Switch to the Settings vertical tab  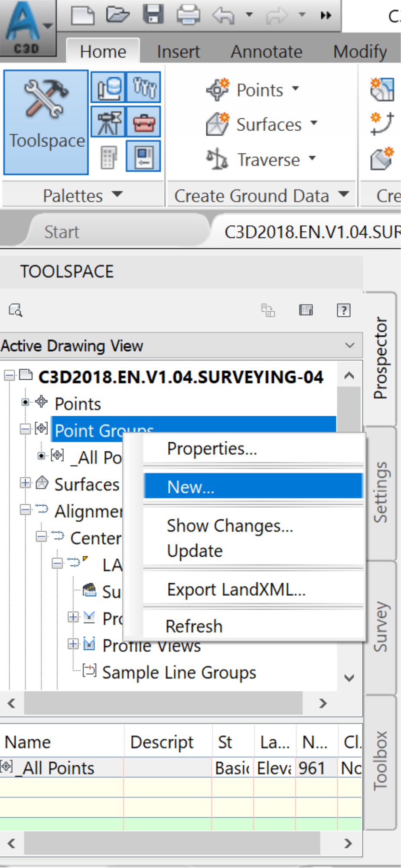tap(381, 493)
